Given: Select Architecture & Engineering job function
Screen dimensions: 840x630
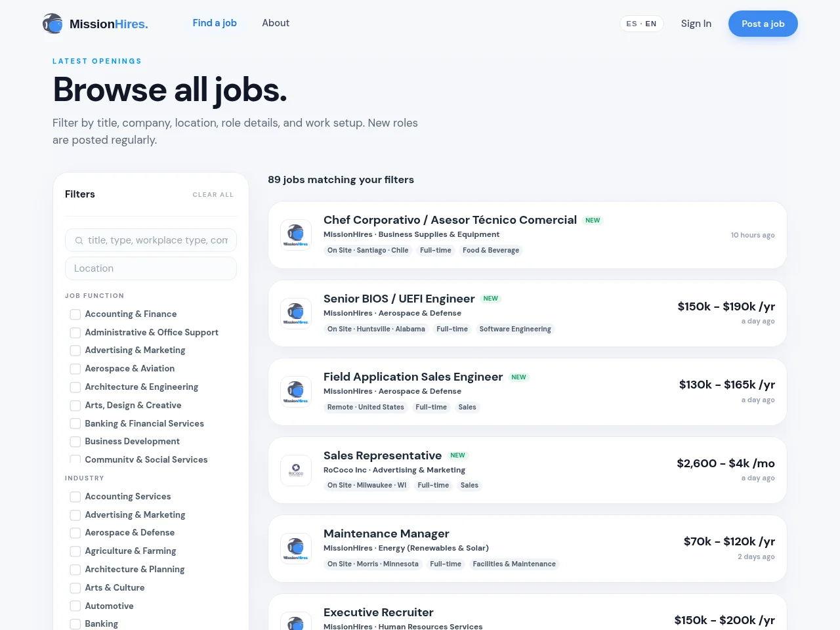Looking at the screenshot, I should pos(75,387).
